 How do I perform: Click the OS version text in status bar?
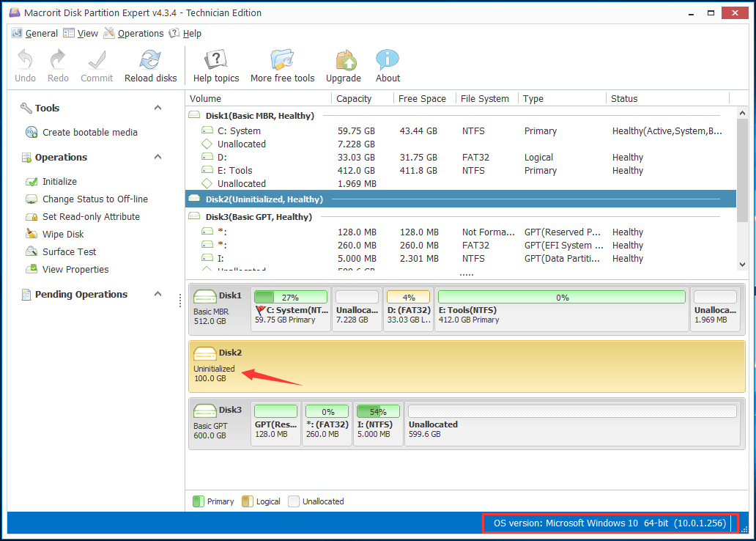[609, 523]
